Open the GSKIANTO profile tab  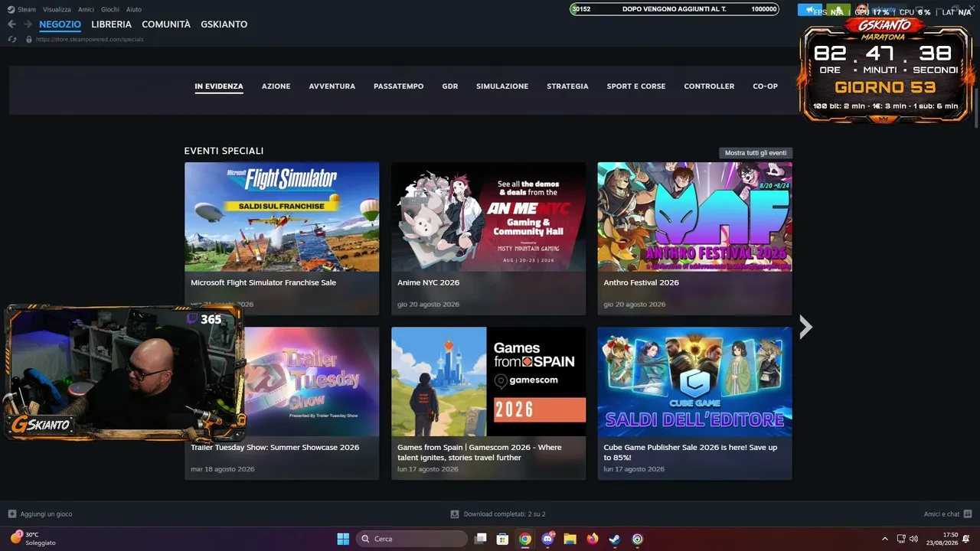coord(224,24)
